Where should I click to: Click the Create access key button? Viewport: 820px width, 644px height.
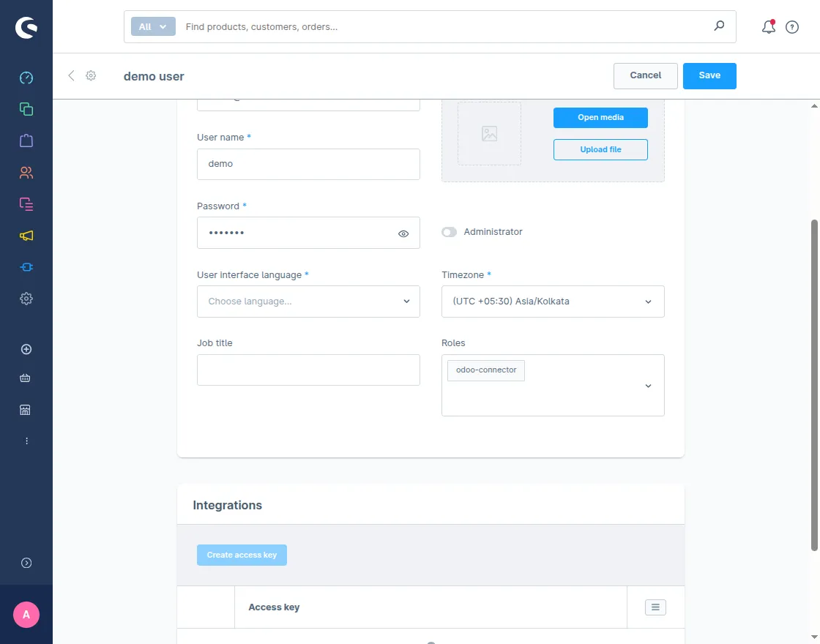pos(242,555)
